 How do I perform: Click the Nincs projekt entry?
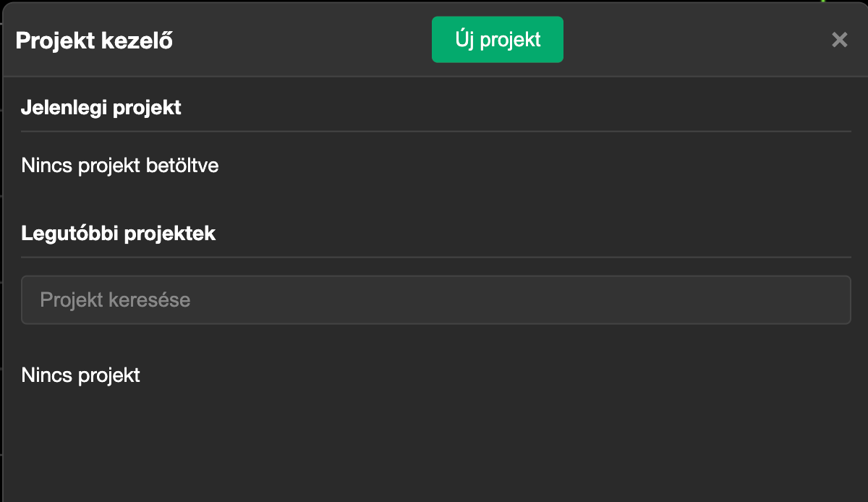[x=80, y=375]
